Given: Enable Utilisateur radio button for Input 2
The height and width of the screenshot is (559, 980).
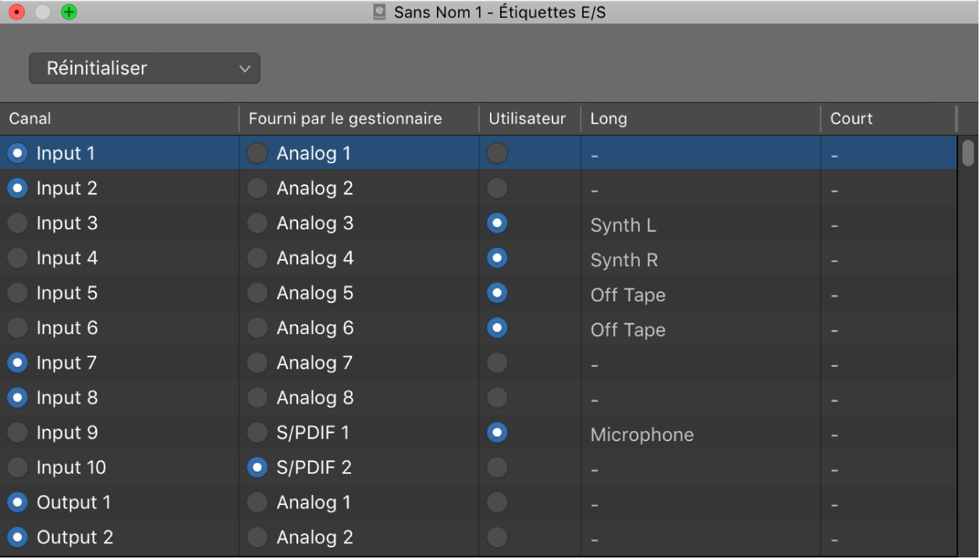Looking at the screenshot, I should [497, 188].
